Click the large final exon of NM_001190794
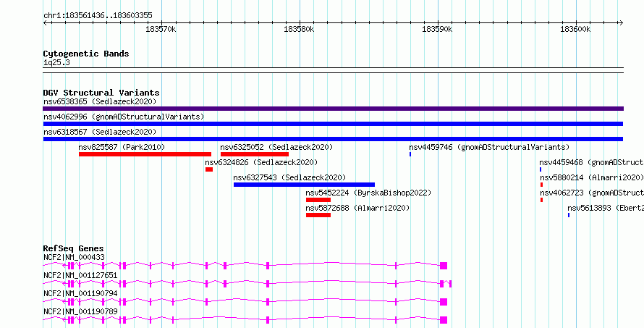644x328 pixels. 444,302
